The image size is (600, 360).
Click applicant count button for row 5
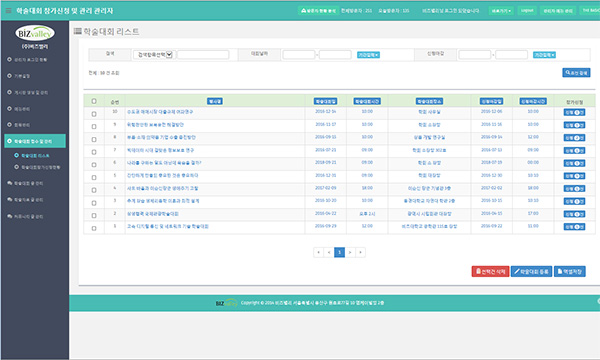tap(574, 176)
